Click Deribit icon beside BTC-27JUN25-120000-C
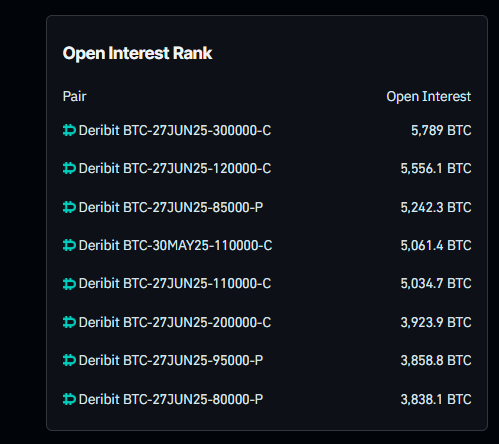This screenshot has height=444, width=499. [x=69, y=168]
